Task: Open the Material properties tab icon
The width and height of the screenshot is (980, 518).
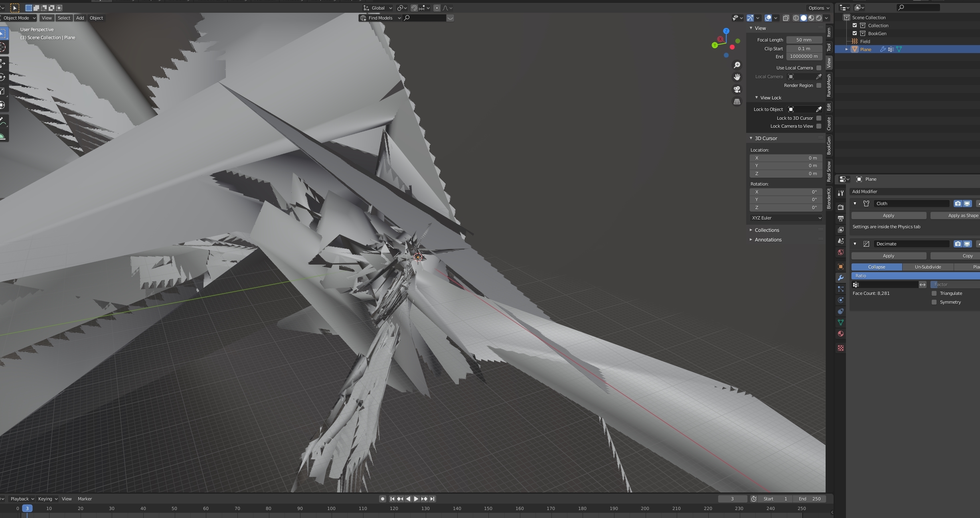Action: coord(841,334)
